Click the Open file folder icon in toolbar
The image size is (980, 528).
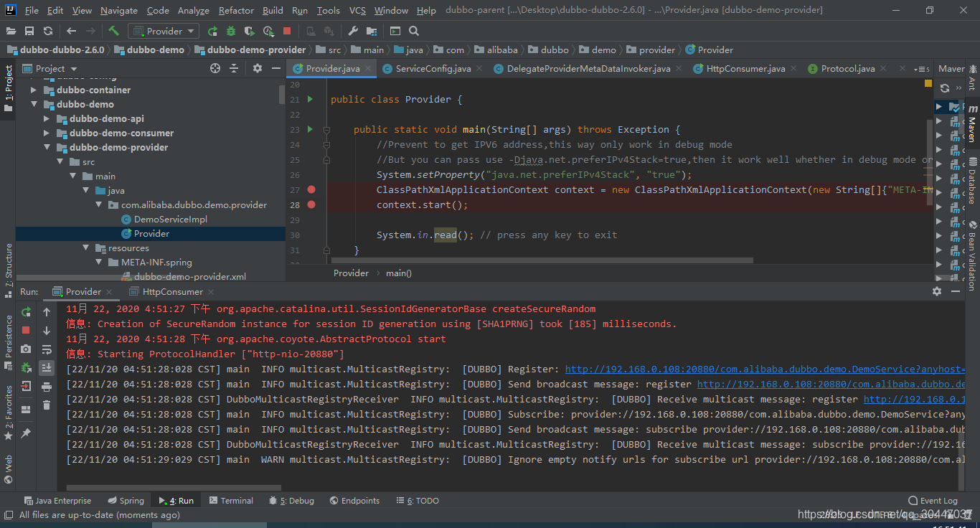pyautogui.click(x=11, y=31)
